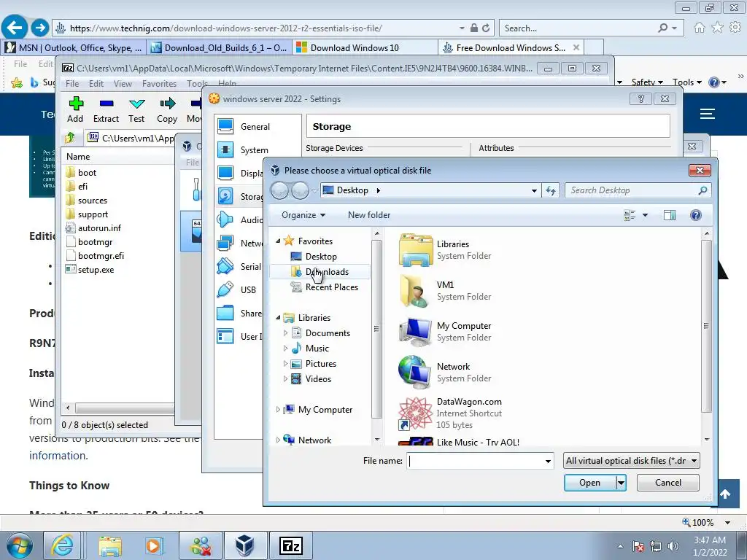747x560 pixels.
Task: Collapse the Favorites tree group
Action: tap(278, 241)
